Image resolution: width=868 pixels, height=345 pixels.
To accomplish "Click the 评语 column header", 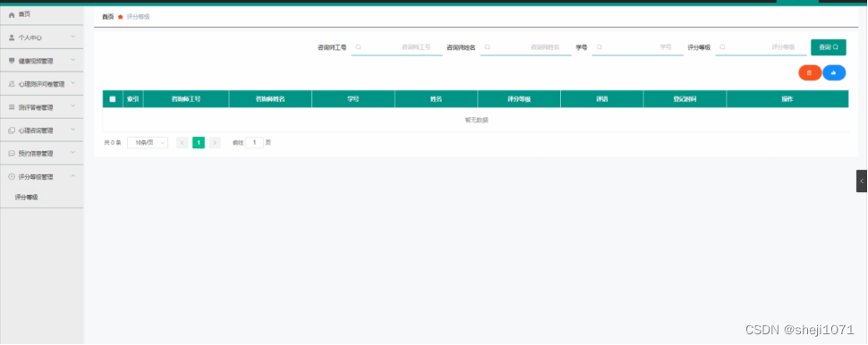I will (x=602, y=99).
